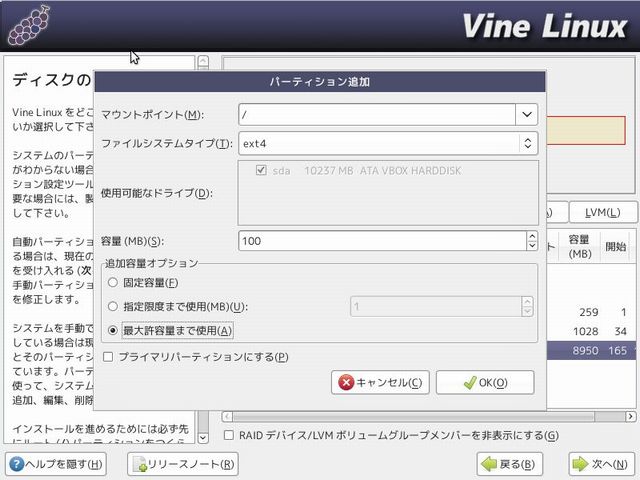Image resolution: width=640 pixels, height=480 pixels.
Task: Click inside the 容量 (MB) size field
Action: (x=380, y=241)
